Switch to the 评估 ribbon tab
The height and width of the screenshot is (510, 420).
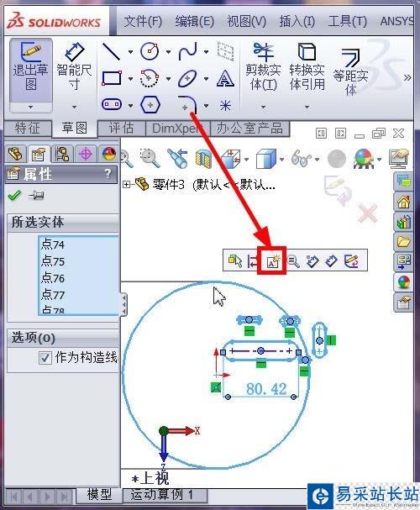121,129
